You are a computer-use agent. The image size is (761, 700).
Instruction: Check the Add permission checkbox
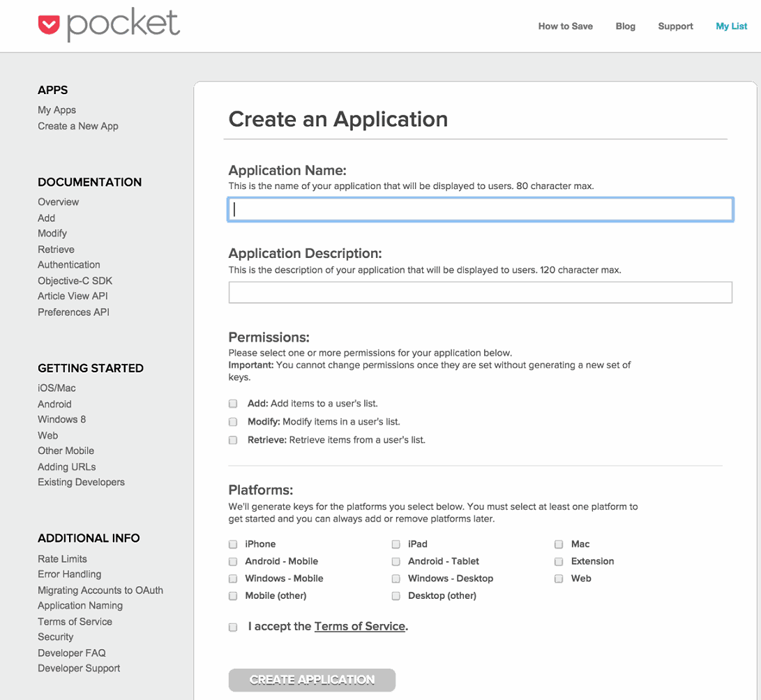click(233, 404)
